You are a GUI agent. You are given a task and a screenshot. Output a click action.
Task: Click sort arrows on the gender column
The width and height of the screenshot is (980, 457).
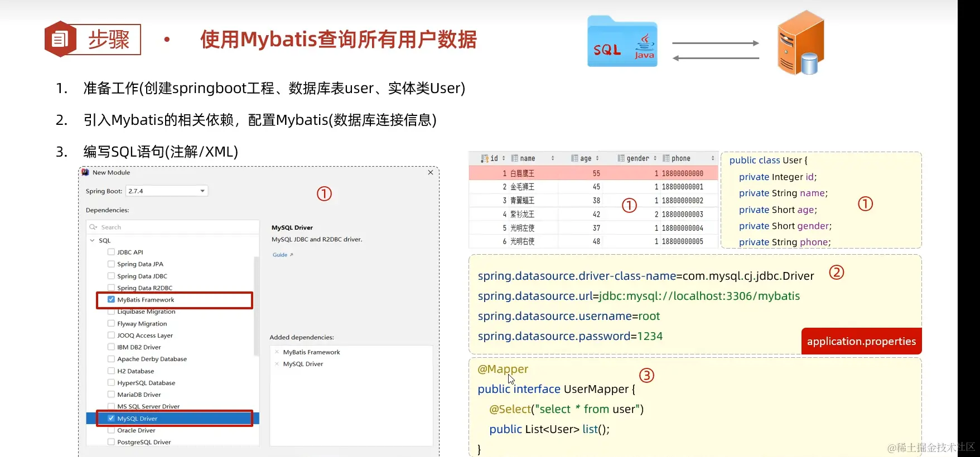coord(655,159)
